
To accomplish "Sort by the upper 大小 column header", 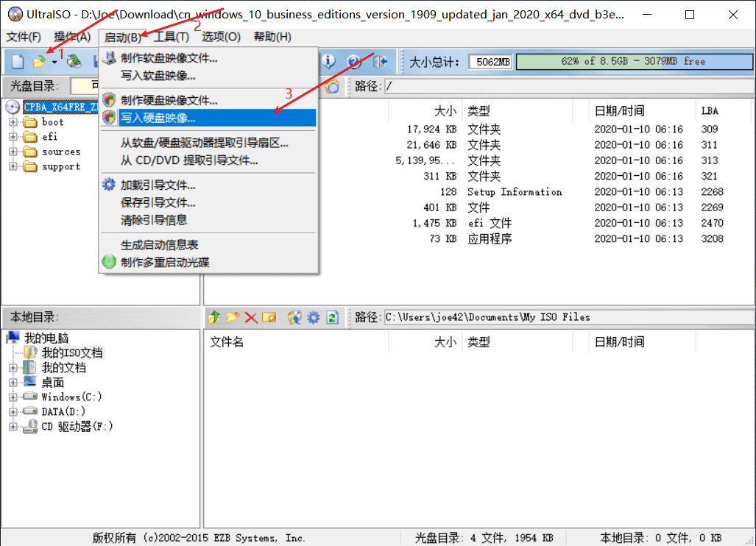I will [425, 111].
